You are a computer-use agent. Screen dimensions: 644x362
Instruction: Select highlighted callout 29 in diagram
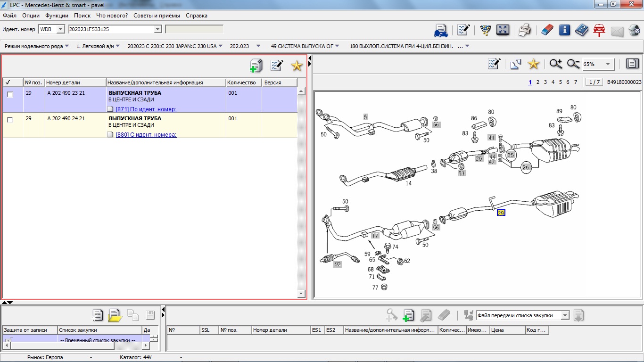501,213
